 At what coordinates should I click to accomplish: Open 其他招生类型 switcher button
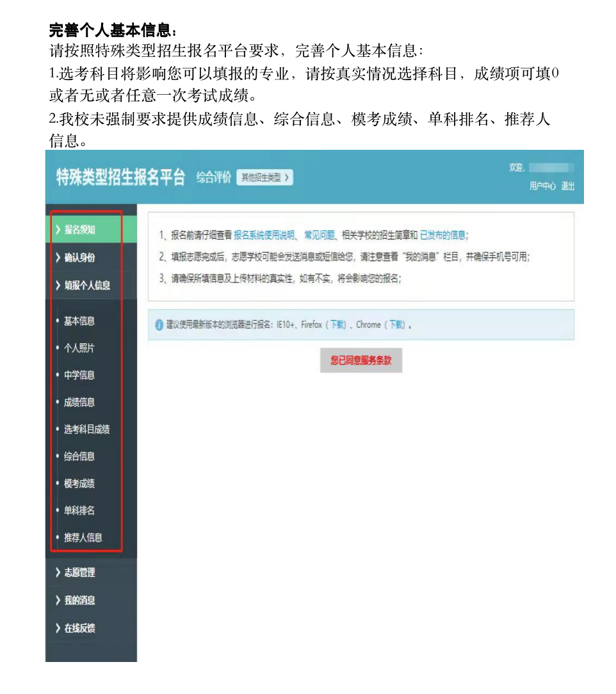[x=264, y=177]
